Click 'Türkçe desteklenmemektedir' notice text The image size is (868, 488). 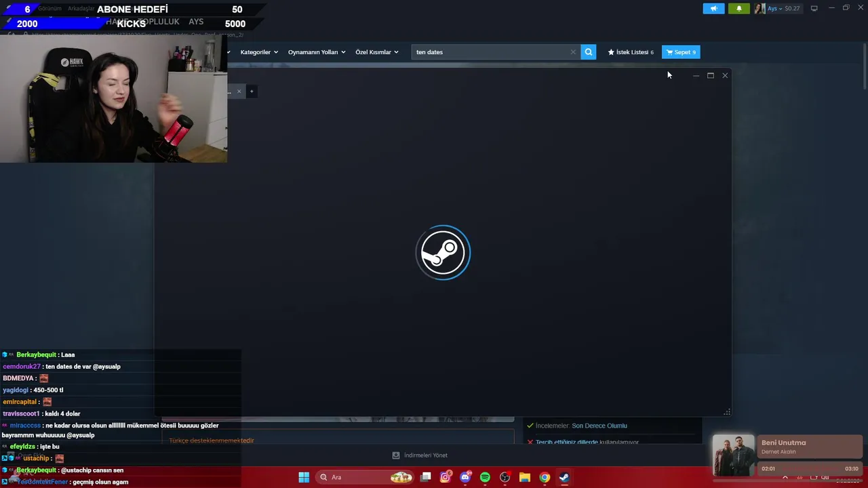(x=212, y=441)
